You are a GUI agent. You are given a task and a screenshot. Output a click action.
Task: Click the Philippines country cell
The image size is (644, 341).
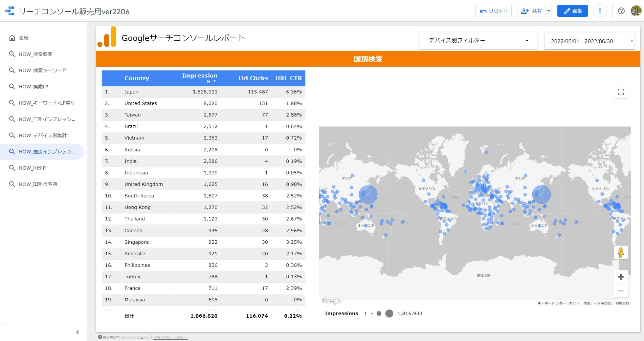click(x=137, y=265)
